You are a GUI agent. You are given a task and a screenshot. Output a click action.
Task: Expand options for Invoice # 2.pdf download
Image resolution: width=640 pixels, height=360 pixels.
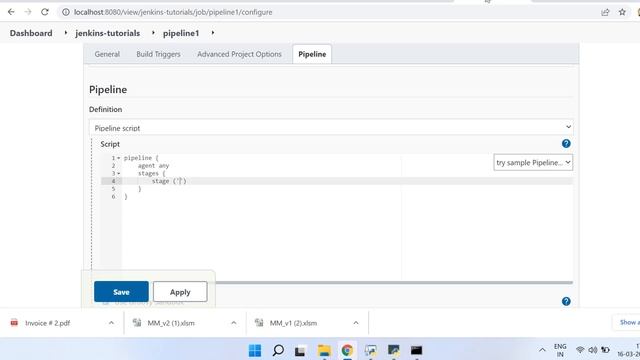(111, 323)
